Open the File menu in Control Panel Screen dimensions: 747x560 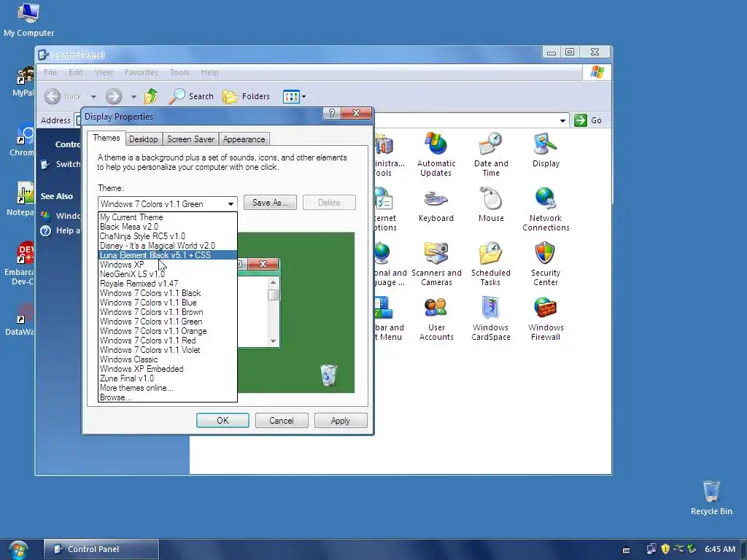pos(50,72)
